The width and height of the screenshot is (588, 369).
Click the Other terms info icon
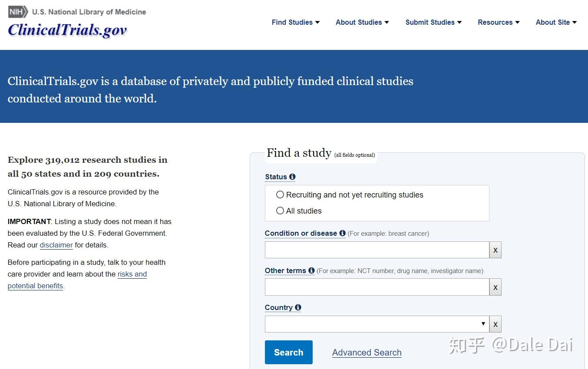coord(311,270)
